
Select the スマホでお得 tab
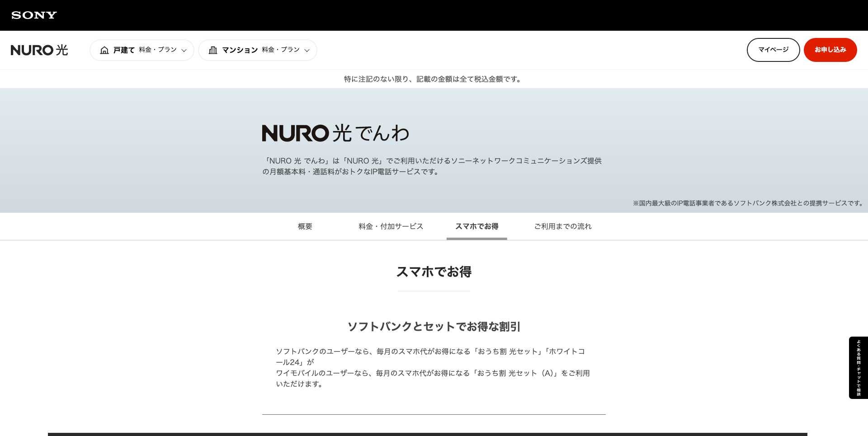[x=476, y=226]
